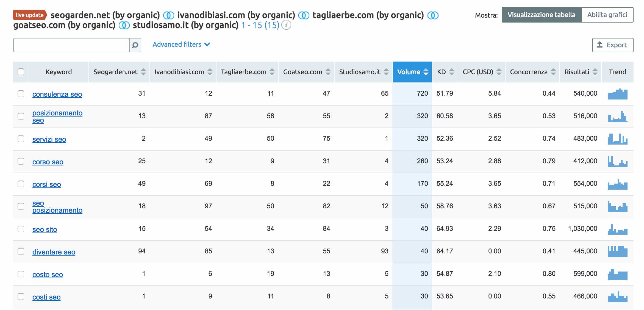Open the corsi seo keyword link
The image size is (644, 310).
tap(47, 184)
